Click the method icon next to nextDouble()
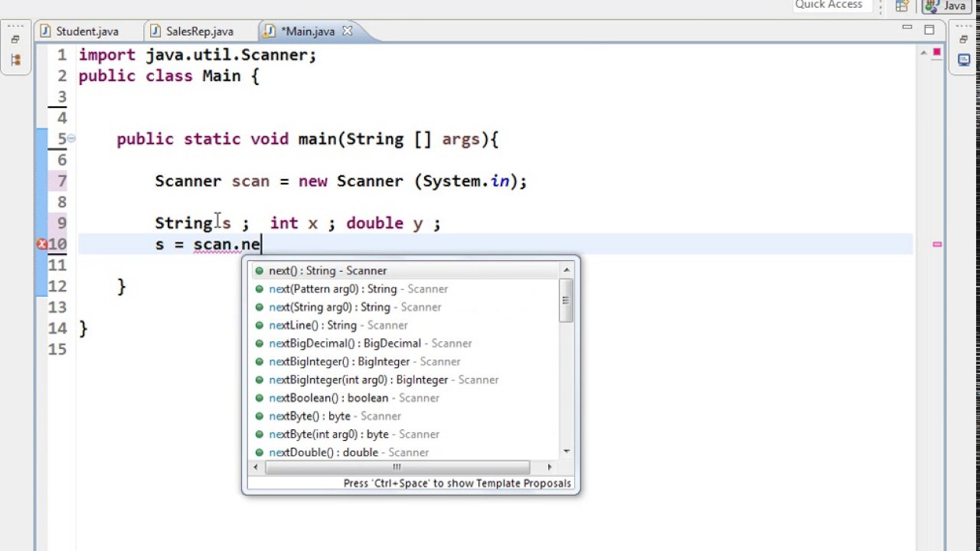Screen dimensions: 980x551 [260, 452]
